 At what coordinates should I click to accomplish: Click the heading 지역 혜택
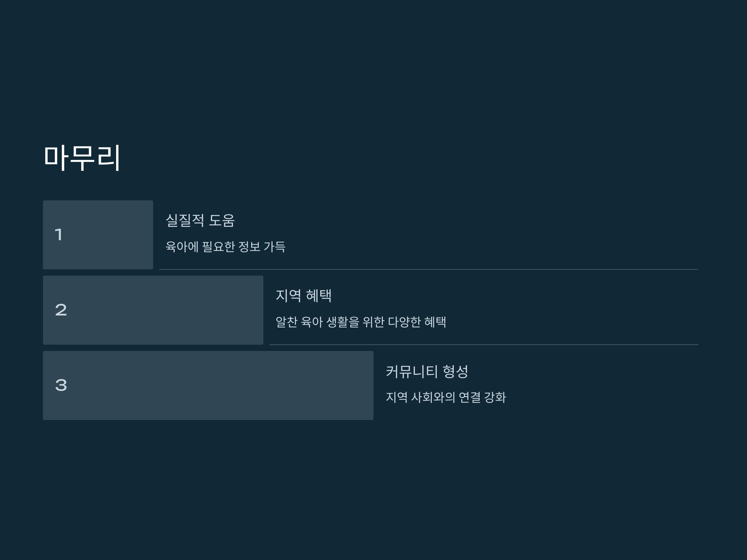coord(304,296)
